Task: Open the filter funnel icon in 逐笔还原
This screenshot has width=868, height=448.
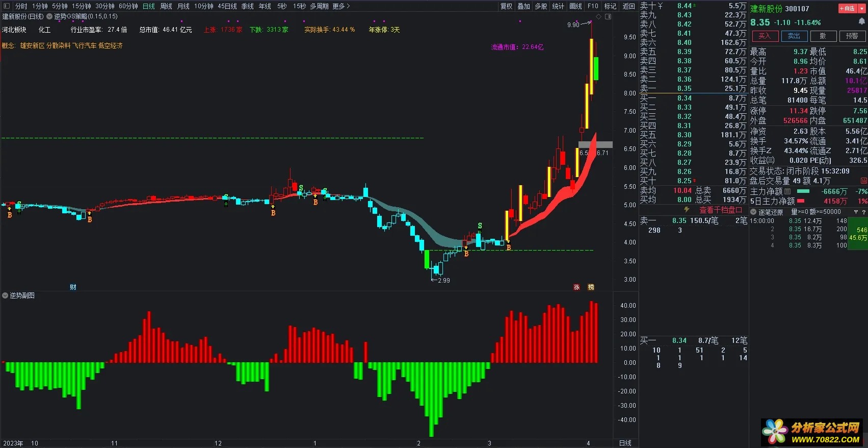Action: (x=855, y=212)
